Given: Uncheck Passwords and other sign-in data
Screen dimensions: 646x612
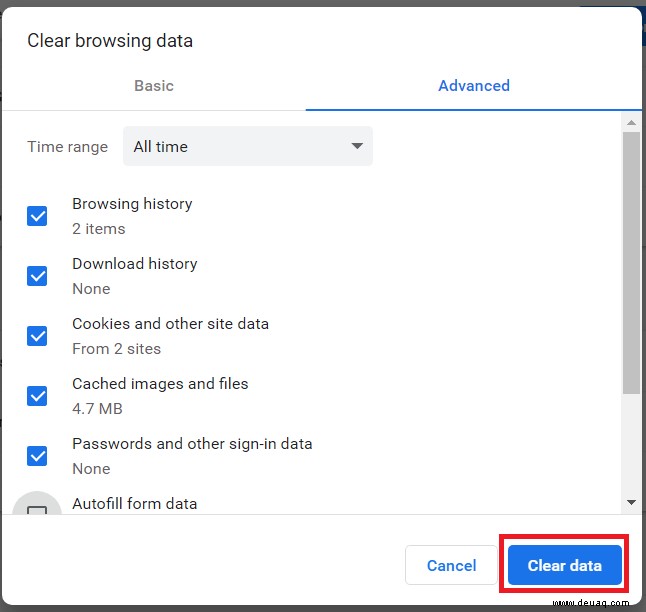Looking at the screenshot, I should tap(37, 456).
